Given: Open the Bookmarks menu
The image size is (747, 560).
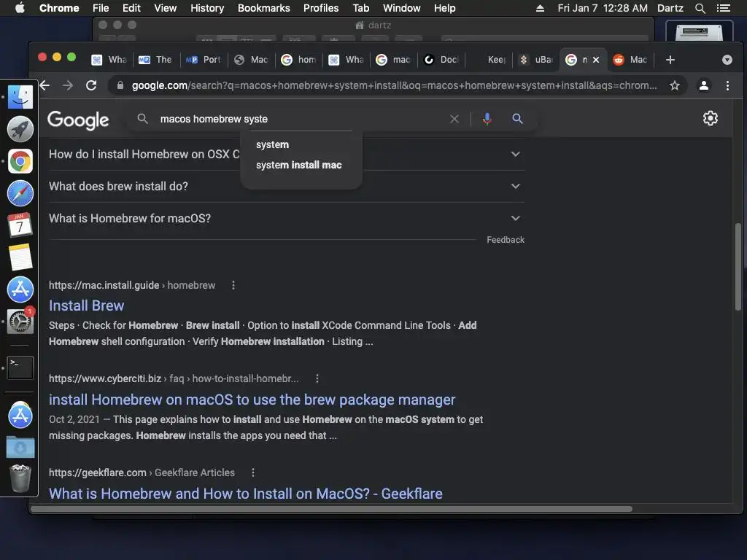Looking at the screenshot, I should (x=264, y=8).
